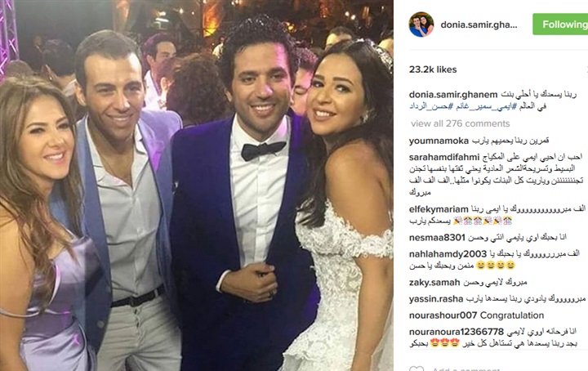
Task: Click the 23.2k likes count
Action: coord(433,69)
